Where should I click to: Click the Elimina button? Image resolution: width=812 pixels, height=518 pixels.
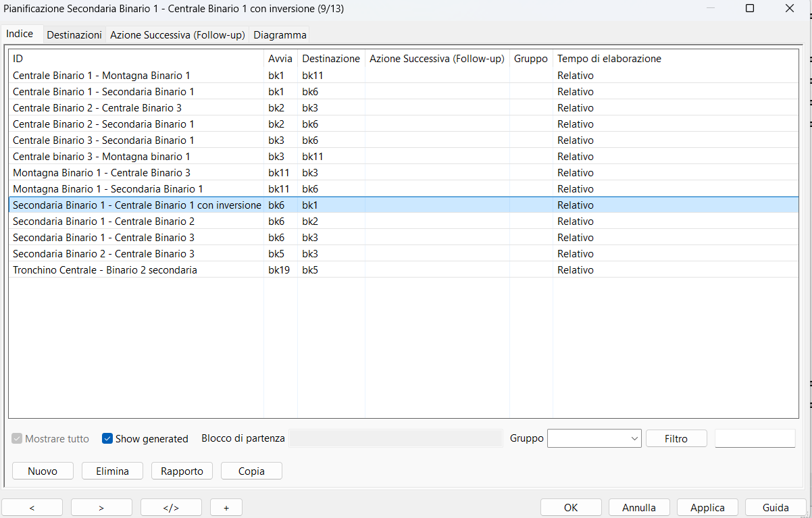112,471
